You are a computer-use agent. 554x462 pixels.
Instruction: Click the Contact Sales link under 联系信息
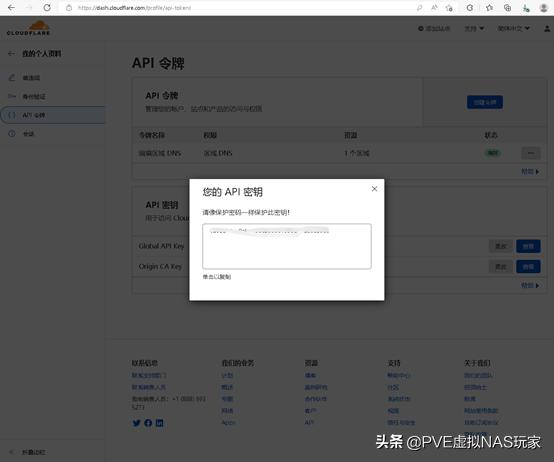[149, 387]
